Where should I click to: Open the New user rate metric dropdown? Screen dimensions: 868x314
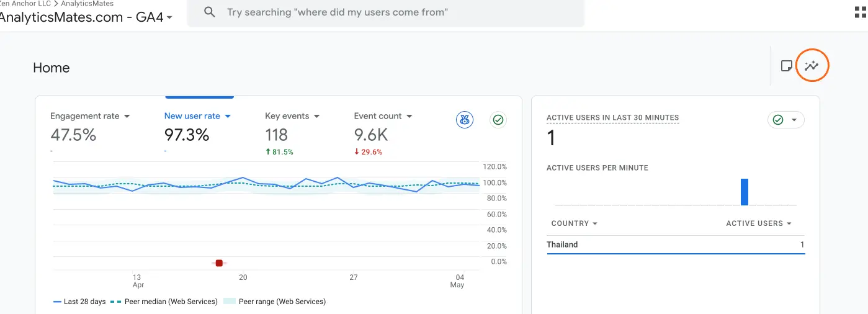197,116
